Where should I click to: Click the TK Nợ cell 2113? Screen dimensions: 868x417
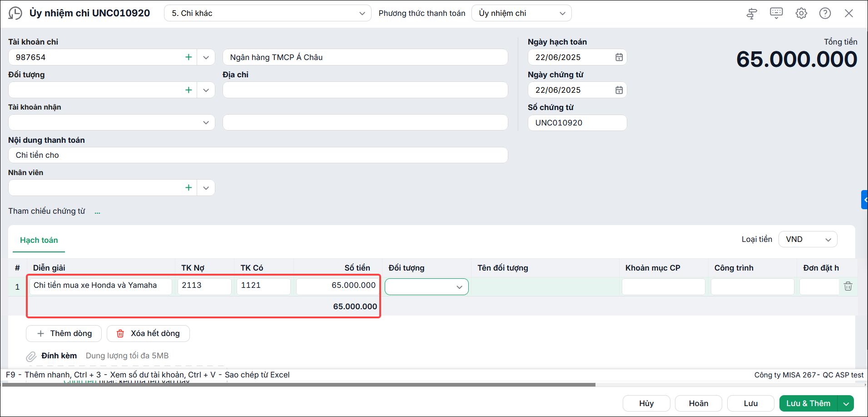click(x=204, y=286)
